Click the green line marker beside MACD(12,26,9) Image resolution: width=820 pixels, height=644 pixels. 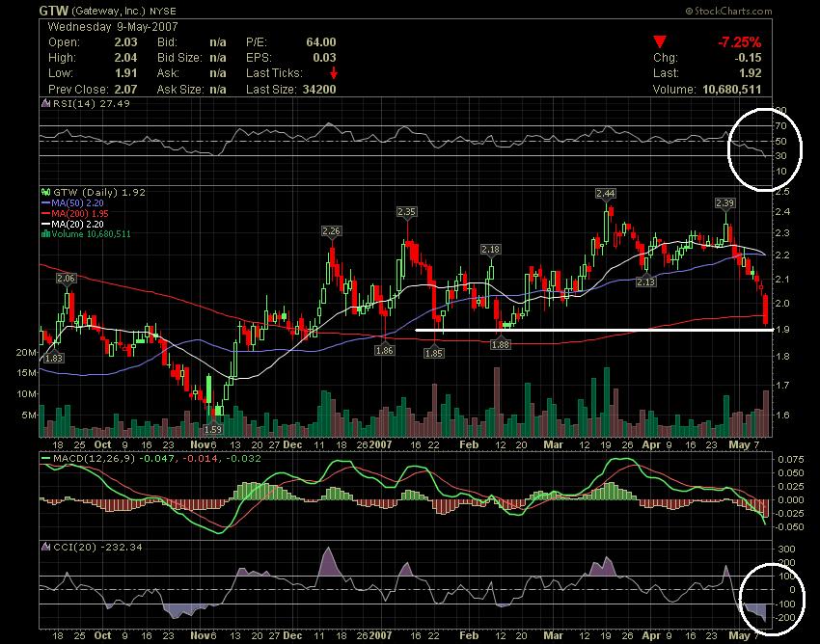click(x=46, y=459)
